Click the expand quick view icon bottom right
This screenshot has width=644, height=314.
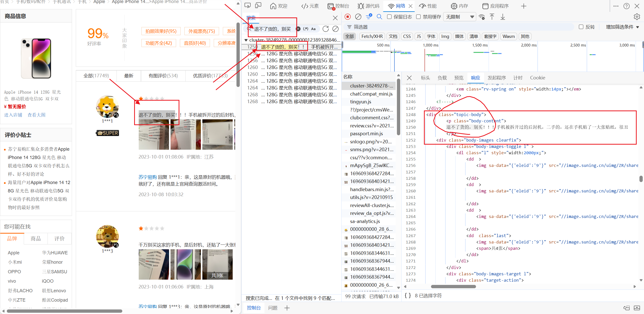coord(637,308)
